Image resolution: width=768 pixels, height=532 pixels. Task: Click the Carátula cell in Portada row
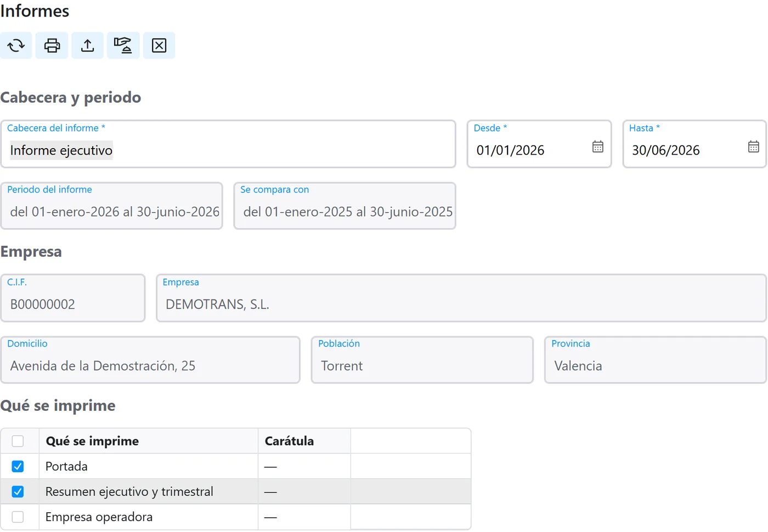pyautogui.click(x=304, y=466)
